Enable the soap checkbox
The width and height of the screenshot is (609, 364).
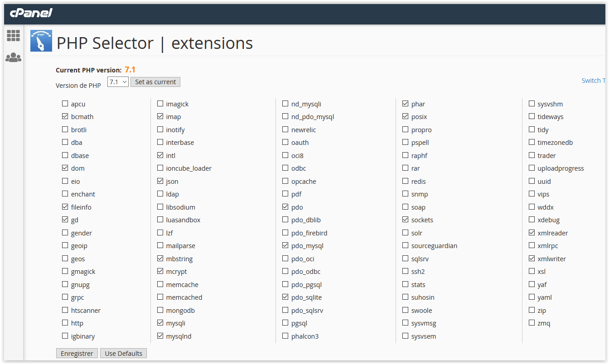coord(406,207)
